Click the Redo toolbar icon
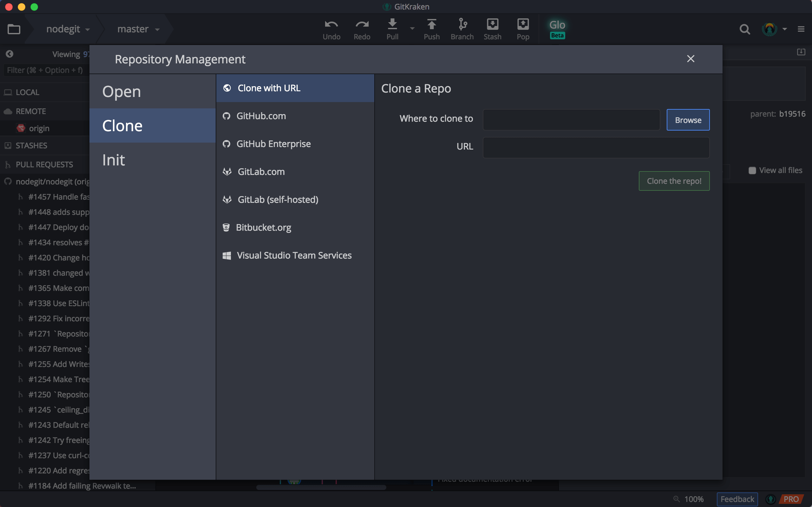The width and height of the screenshot is (812, 507). click(x=362, y=29)
